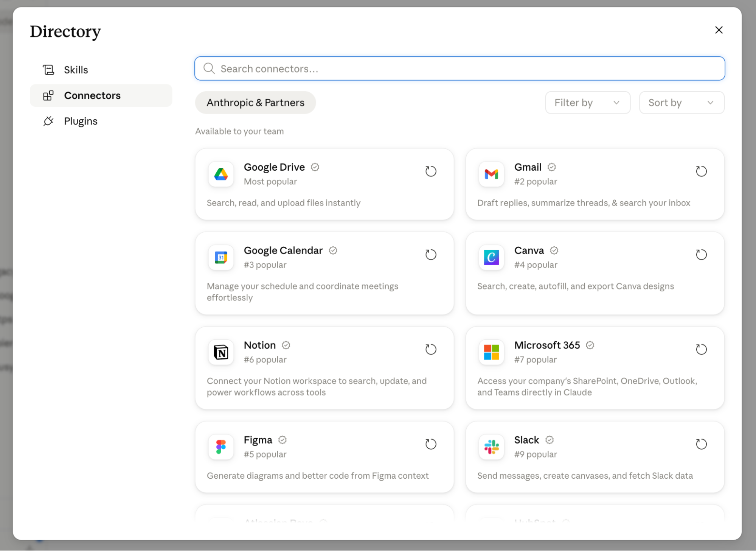Open the Slack connector title

(x=526, y=440)
